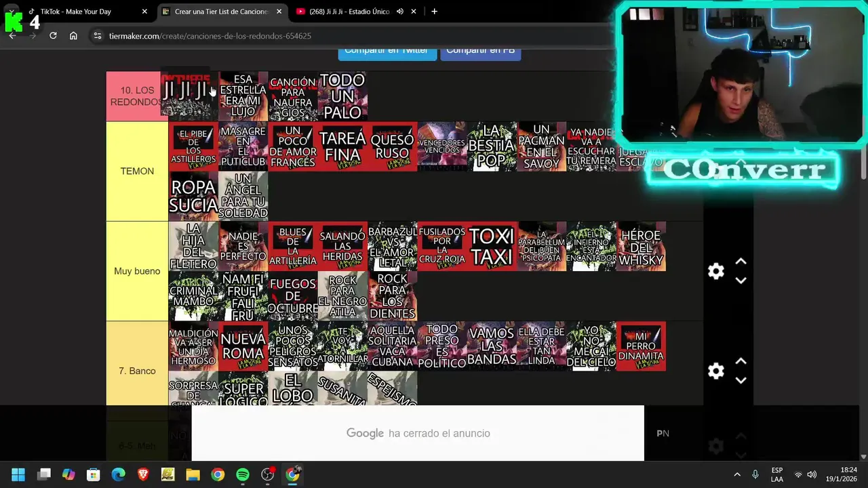Viewport: 868px width, 488px height.
Task: Click the ESP LAA language indicator
Action: point(777,474)
